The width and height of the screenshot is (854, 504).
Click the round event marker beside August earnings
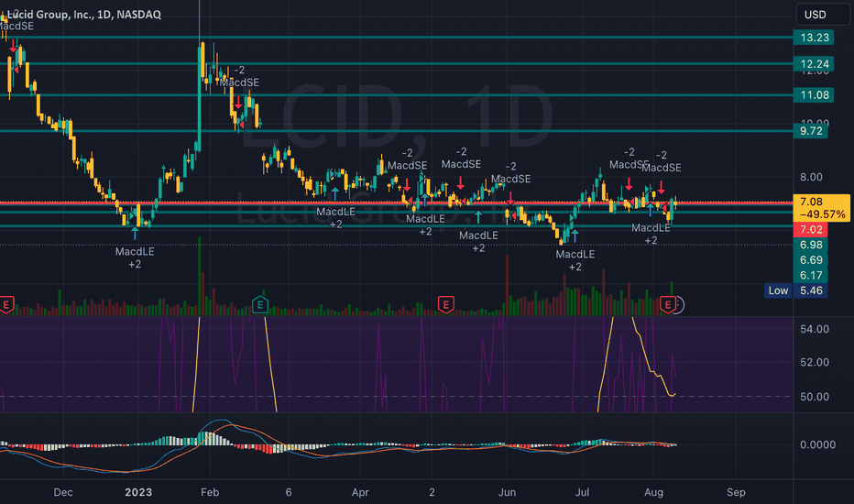677,305
